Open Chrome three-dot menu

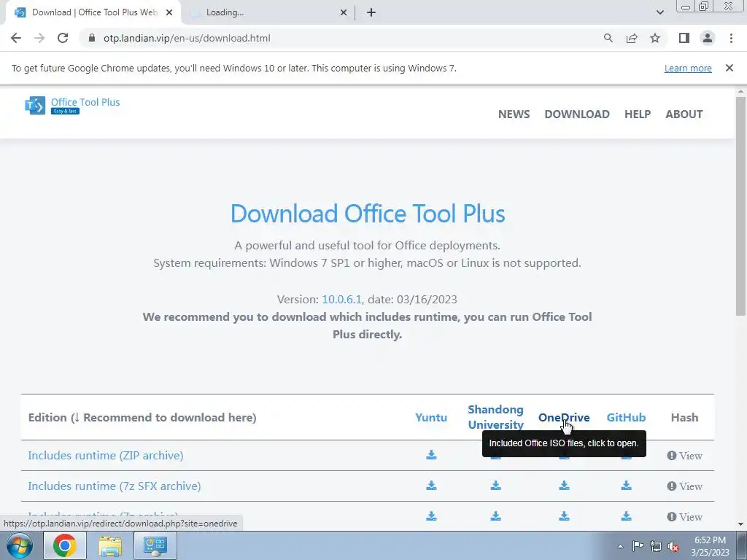(x=731, y=38)
